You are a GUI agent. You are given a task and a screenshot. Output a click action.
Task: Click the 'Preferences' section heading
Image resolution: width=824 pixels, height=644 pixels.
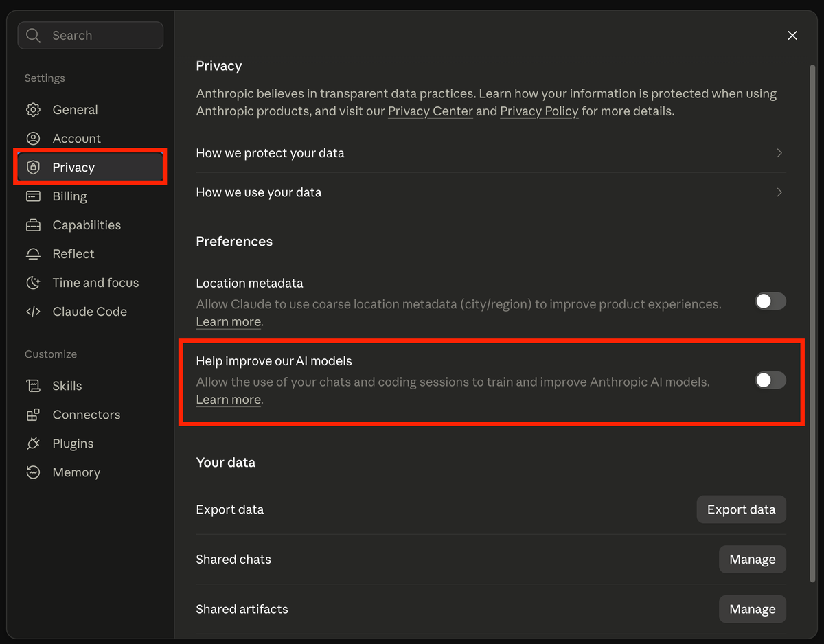coord(234,242)
